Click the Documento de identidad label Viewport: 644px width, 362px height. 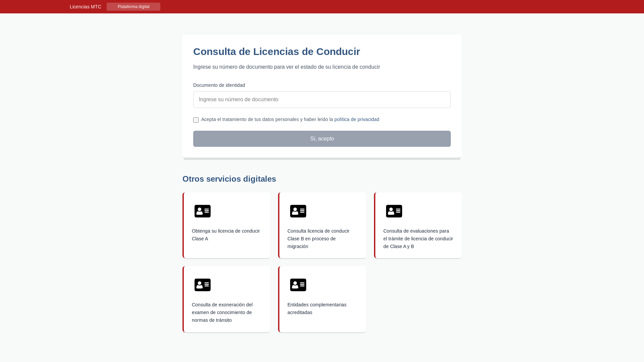pos(219,85)
